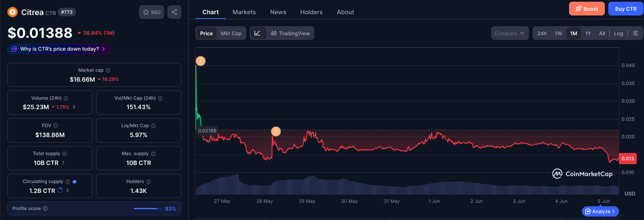
Task: Click the $16.66M market cap value
Action: pos(82,79)
